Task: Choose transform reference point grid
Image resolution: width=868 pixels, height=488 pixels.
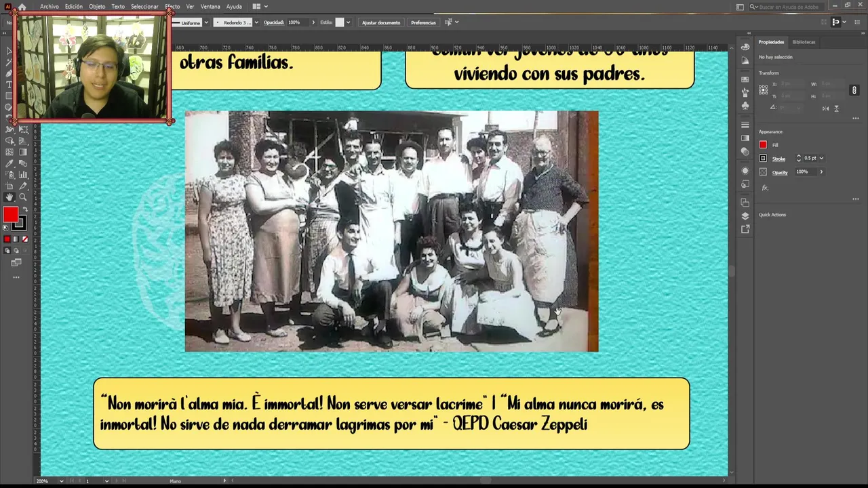Action: click(x=763, y=89)
